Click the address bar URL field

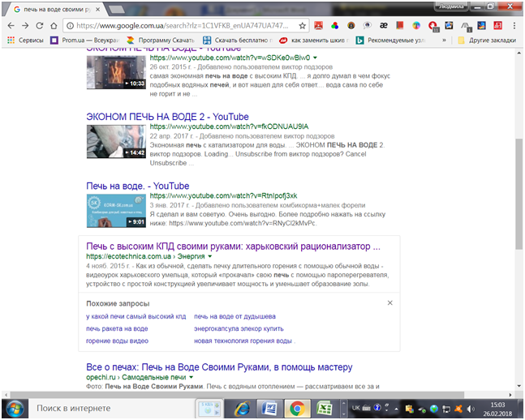pyautogui.click(x=181, y=26)
